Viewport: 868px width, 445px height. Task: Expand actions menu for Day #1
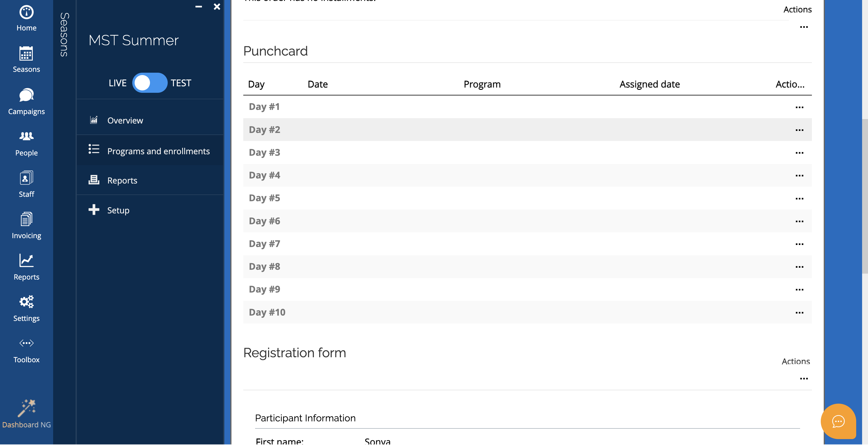point(799,108)
